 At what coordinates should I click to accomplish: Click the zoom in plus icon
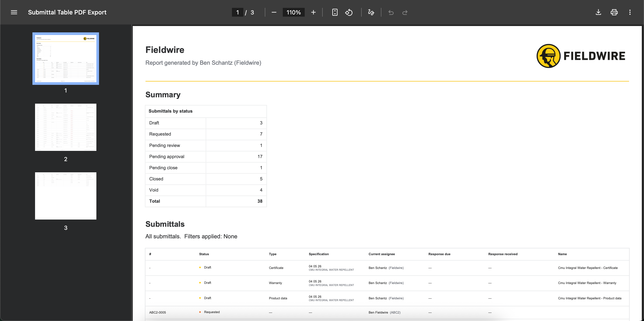pos(313,12)
